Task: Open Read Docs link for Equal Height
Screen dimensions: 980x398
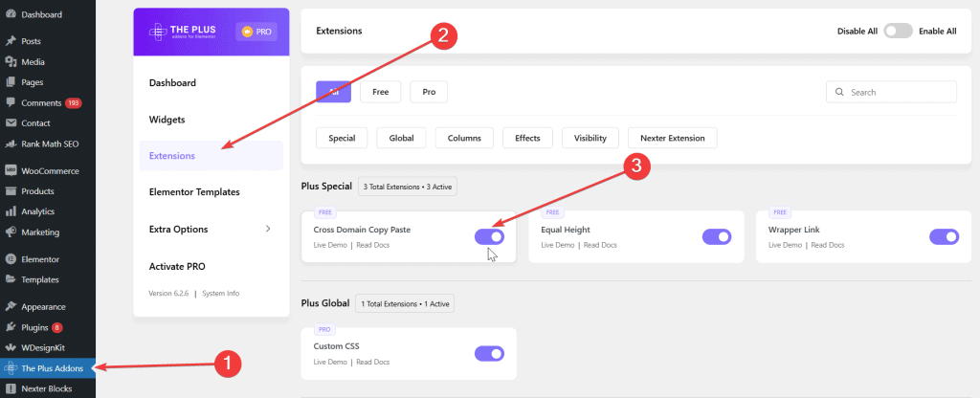Action: coord(599,246)
